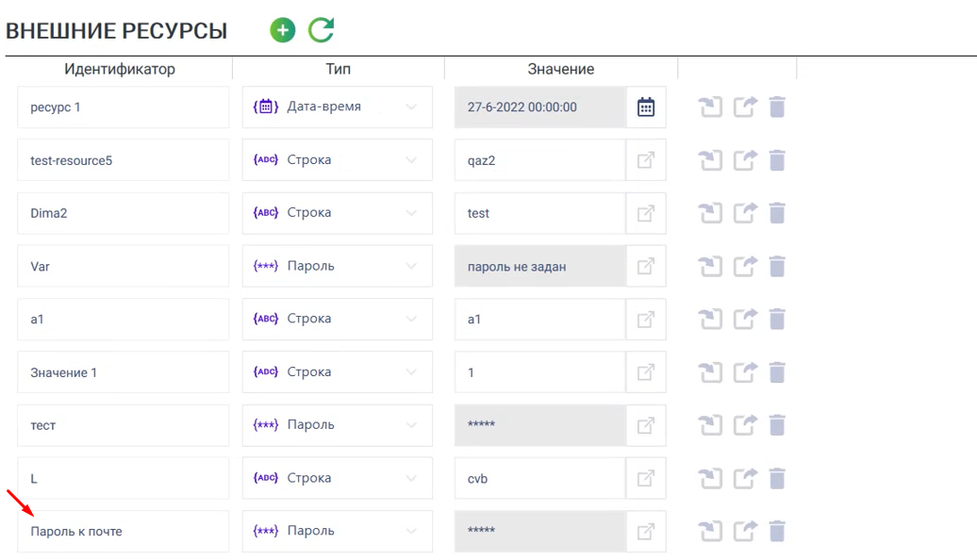Click the Идентификатор column header
Image resolution: width=977 pixels, height=560 pixels.
click(x=120, y=69)
